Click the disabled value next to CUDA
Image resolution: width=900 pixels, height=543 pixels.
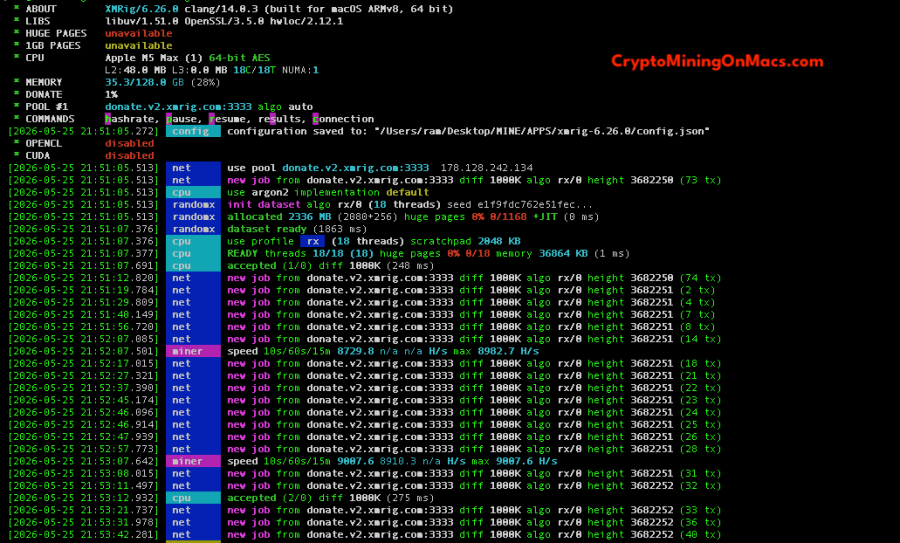(129, 156)
